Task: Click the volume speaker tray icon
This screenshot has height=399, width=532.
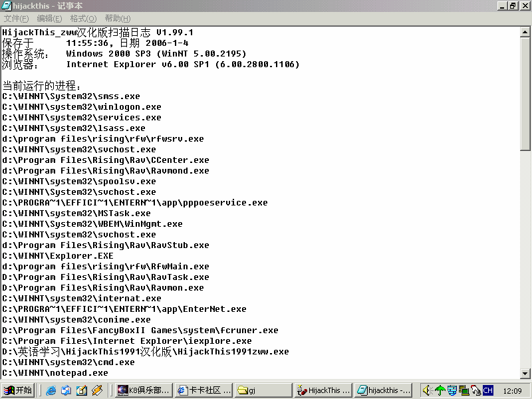Action: click(427, 390)
